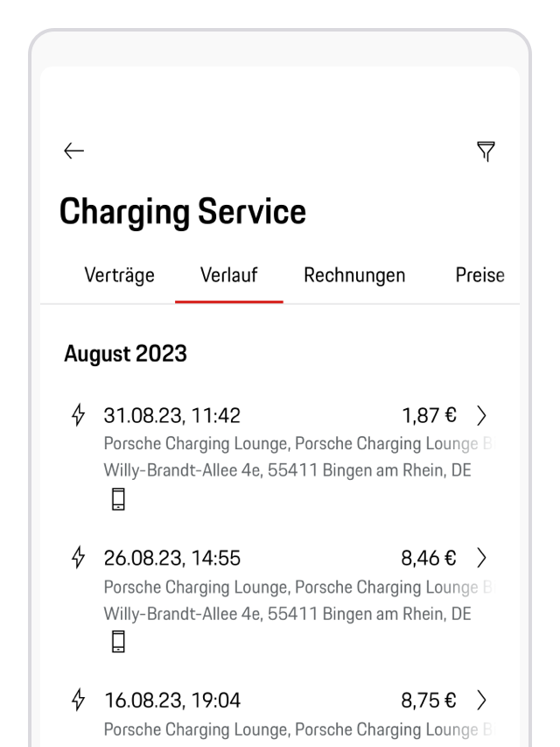
Task: Open the chevron for the 8,46 € session
Action: (482, 558)
